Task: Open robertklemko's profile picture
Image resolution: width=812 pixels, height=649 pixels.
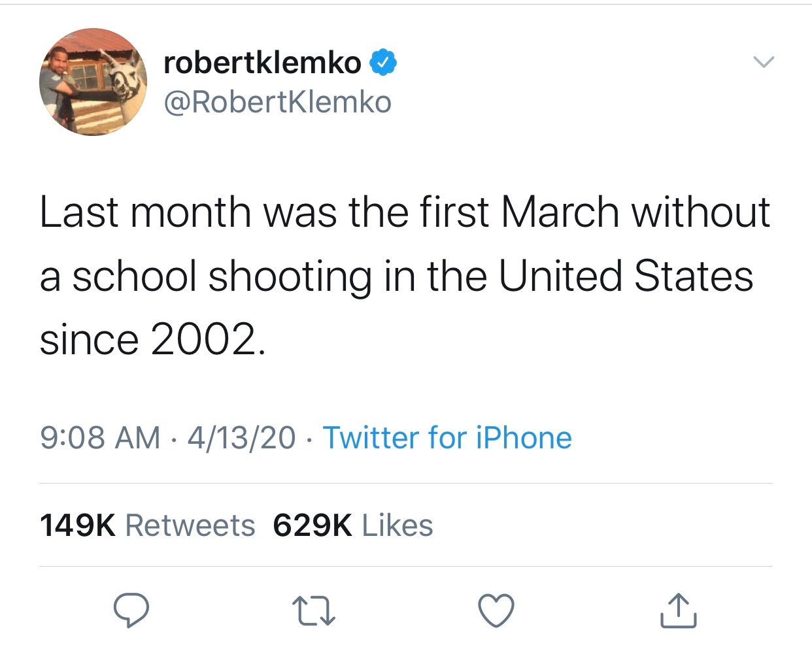Action: point(93,82)
